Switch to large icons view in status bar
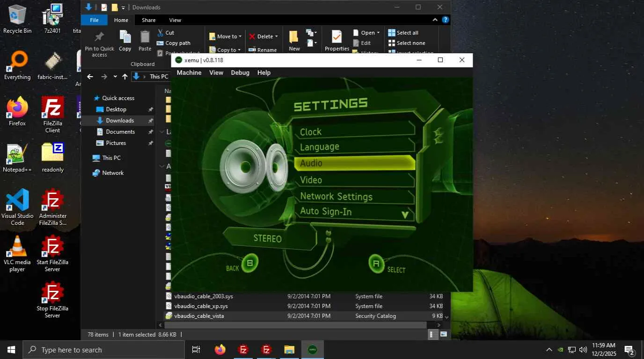The width and height of the screenshot is (644, 359). tap(443, 334)
